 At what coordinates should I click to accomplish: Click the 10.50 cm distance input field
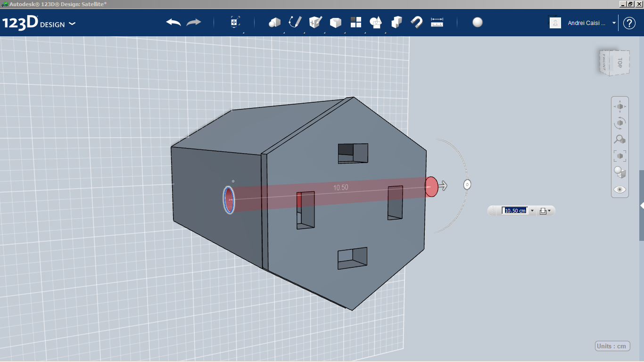click(x=515, y=211)
